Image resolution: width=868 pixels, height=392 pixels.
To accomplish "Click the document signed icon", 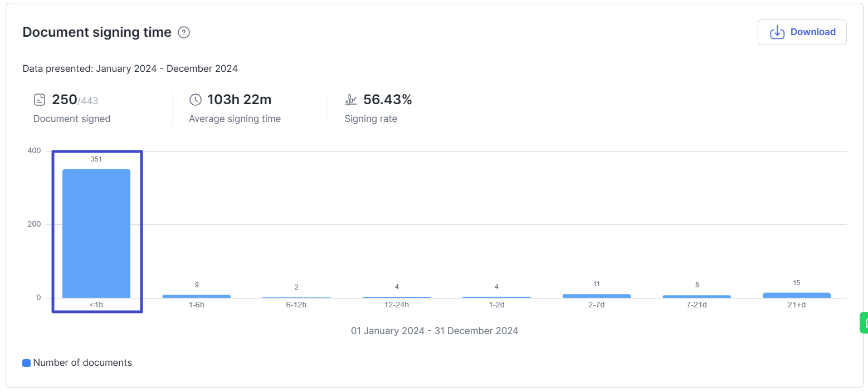I will 40,100.
